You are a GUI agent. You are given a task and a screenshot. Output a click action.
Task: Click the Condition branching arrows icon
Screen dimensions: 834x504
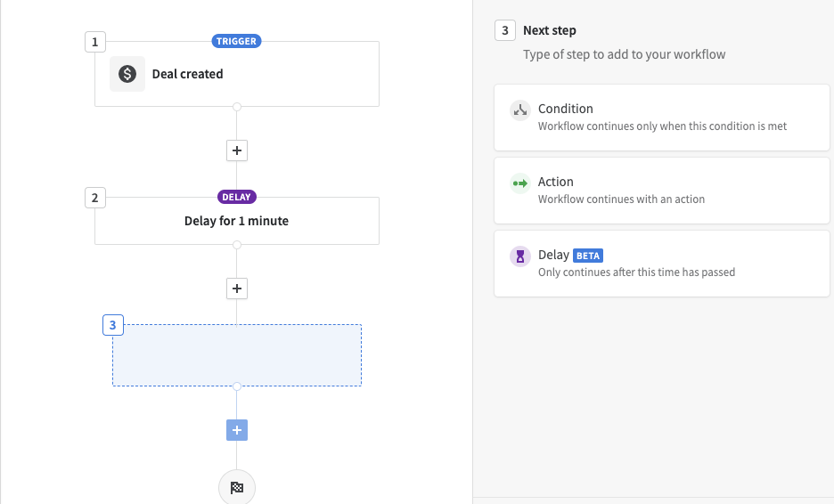[x=520, y=110]
